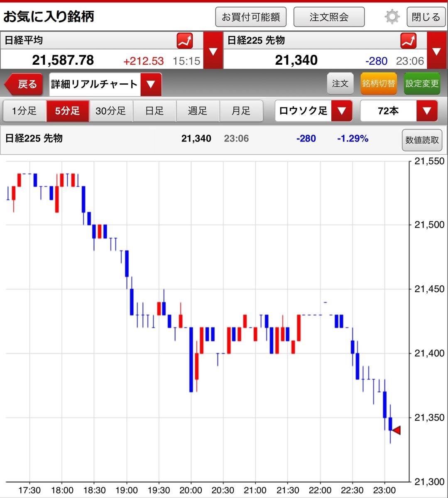Click the long blue candlestick at 20:00
Viewport: 448px width, 498px height.
[191, 359]
